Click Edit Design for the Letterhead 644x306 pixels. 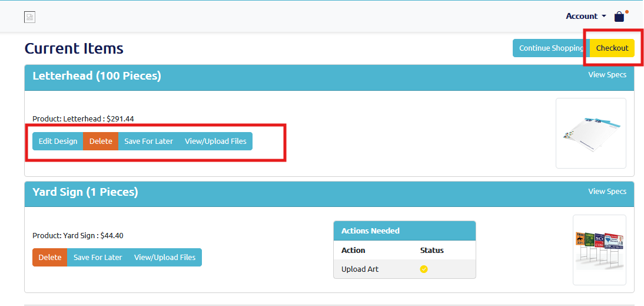point(58,142)
